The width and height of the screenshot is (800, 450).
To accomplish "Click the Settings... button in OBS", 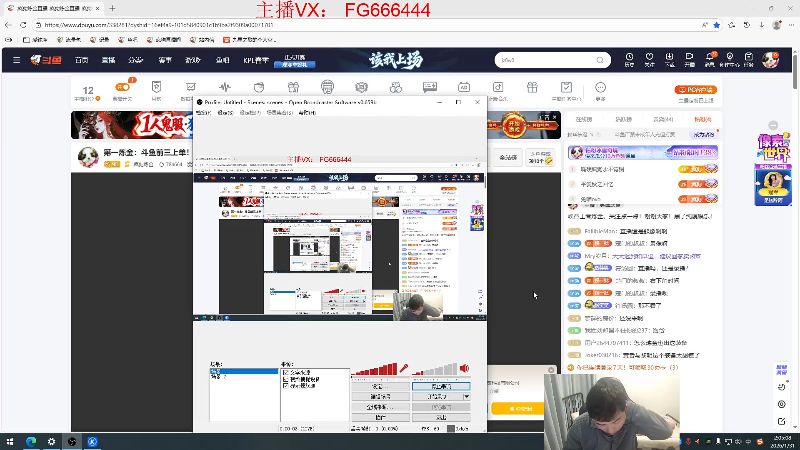I will point(380,386).
